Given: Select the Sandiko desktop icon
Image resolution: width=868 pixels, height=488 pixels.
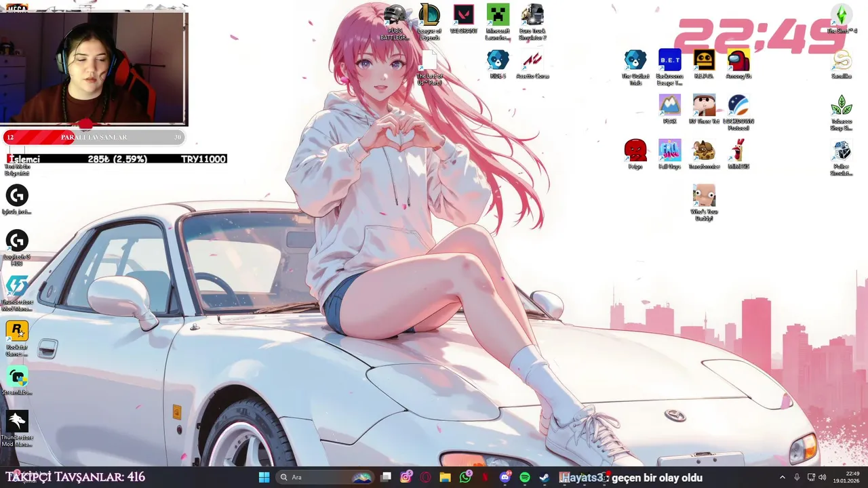Looking at the screenshot, I should click(x=842, y=64).
